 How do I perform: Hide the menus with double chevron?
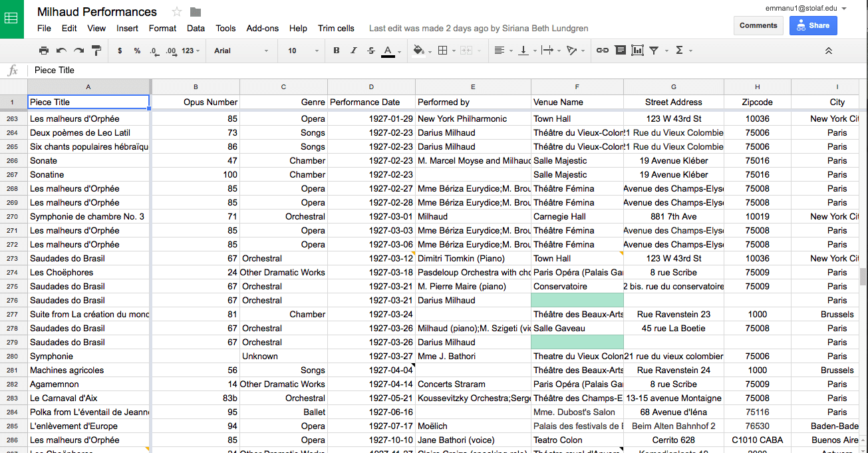coord(828,51)
